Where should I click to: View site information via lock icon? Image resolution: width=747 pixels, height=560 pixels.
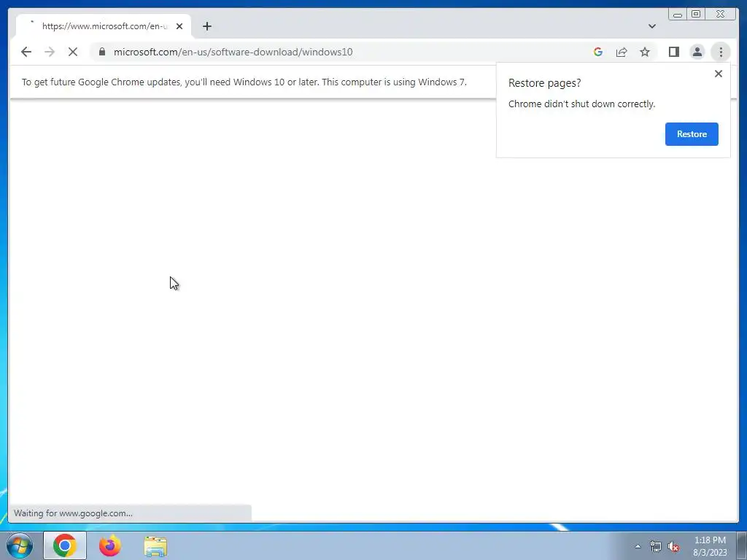(x=102, y=52)
